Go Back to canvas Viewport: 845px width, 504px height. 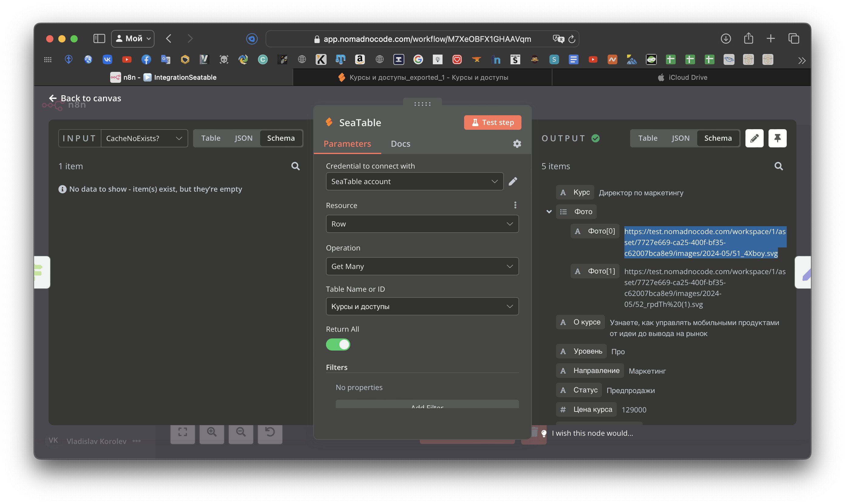coord(85,98)
